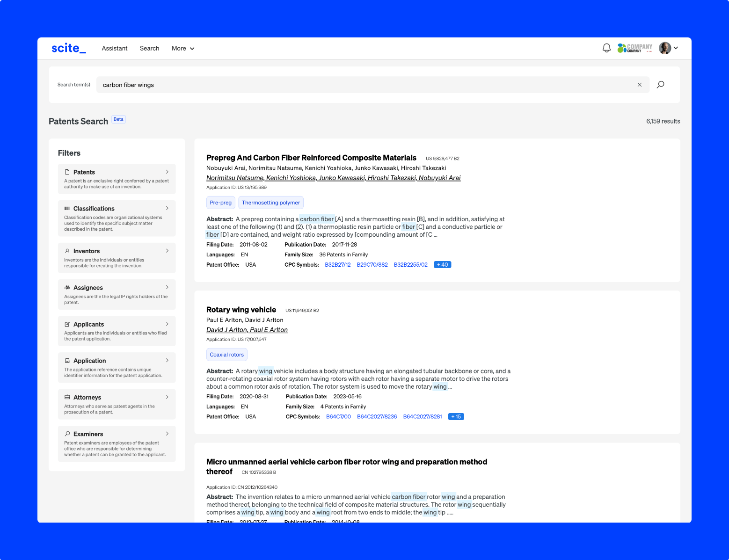This screenshot has width=729, height=560.
Task: Click the Applicants edit icon
Action: pyautogui.click(x=67, y=324)
